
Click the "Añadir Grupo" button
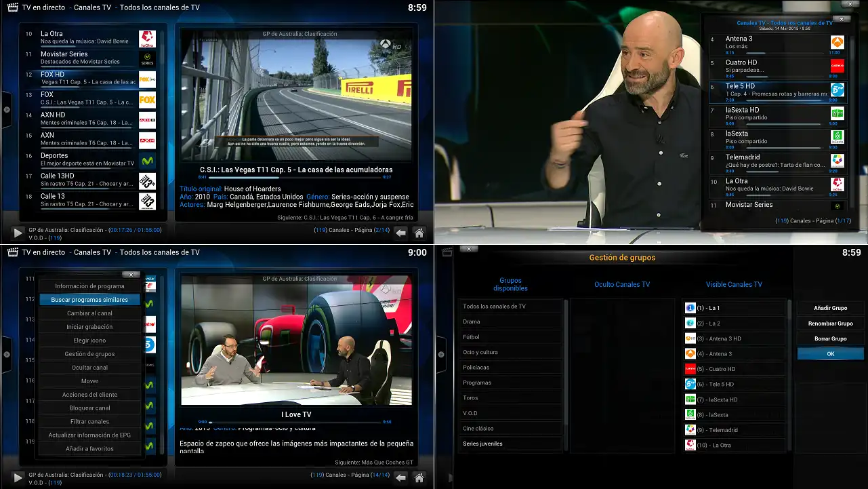830,308
